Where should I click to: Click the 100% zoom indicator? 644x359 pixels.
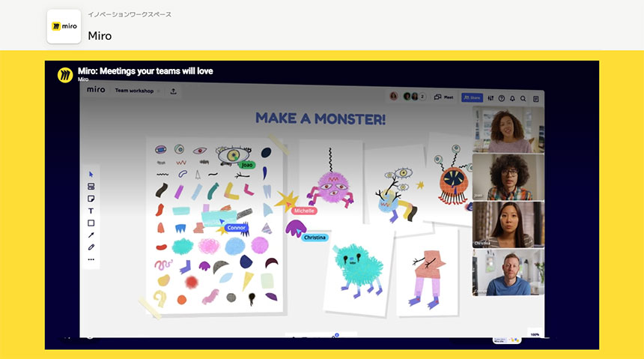(535, 334)
